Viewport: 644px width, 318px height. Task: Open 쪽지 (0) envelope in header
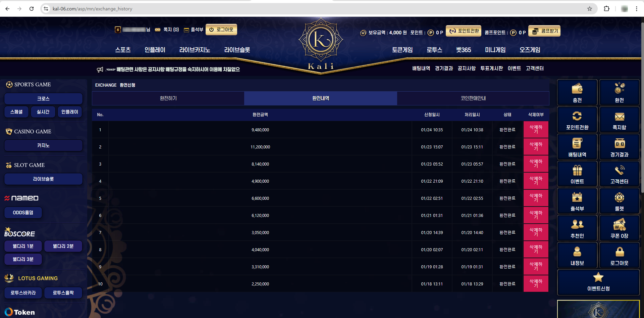point(167,30)
